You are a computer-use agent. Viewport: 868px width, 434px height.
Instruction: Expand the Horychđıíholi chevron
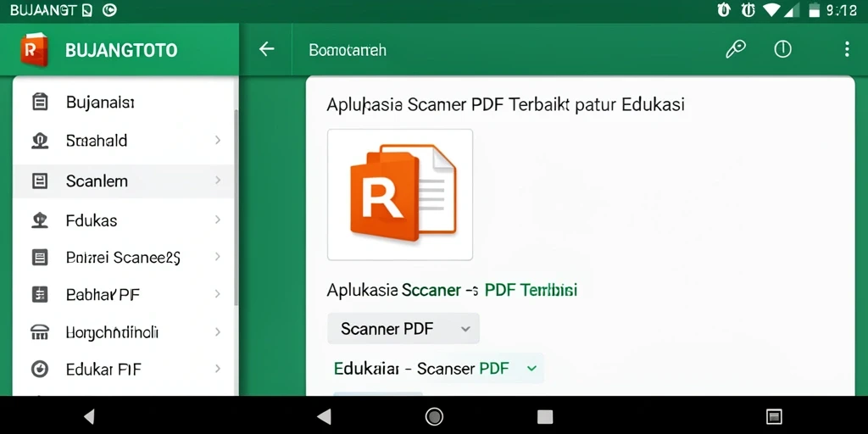[218, 331]
